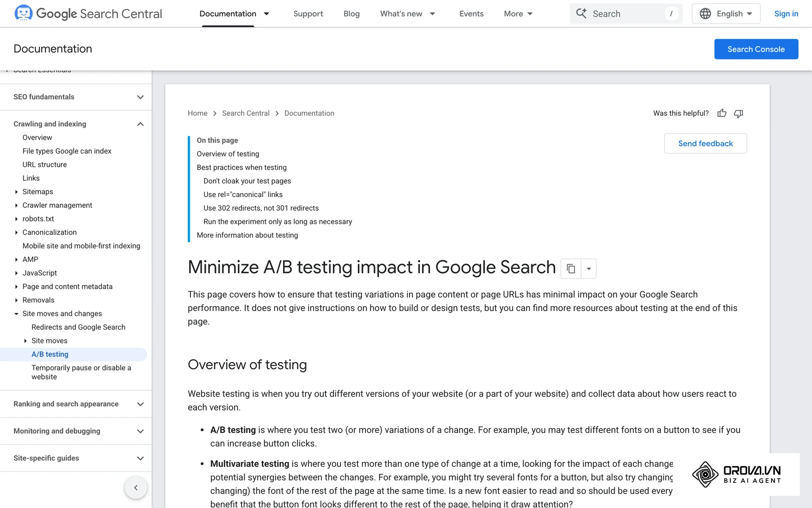Open the Blog tab

(352, 14)
